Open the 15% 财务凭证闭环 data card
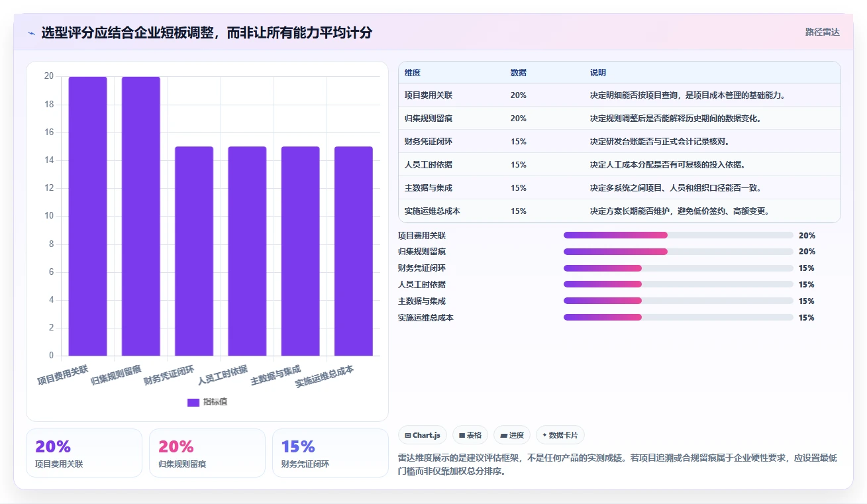Viewport: 867px width, 504px height. (331, 453)
